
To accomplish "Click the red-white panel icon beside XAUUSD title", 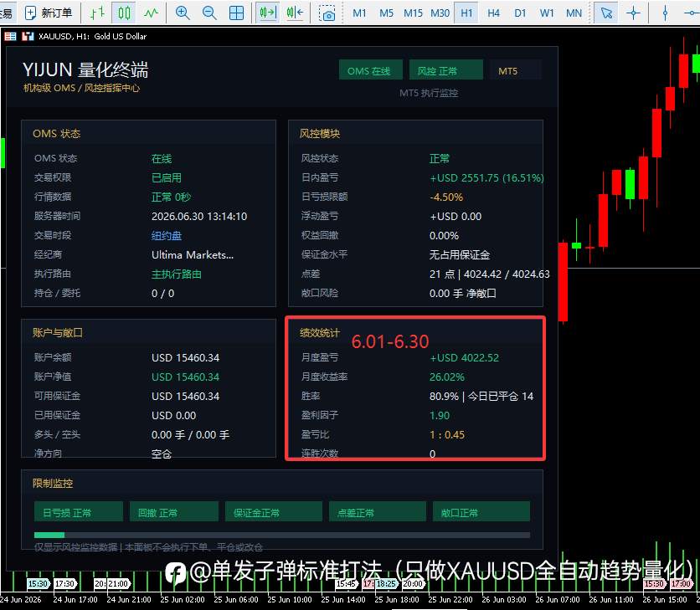I will [x=10, y=36].
